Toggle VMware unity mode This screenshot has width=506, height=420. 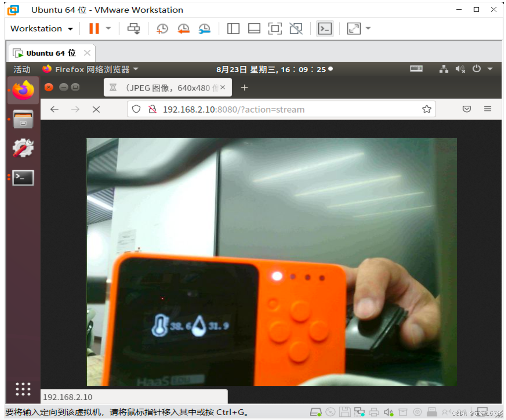tap(296, 28)
